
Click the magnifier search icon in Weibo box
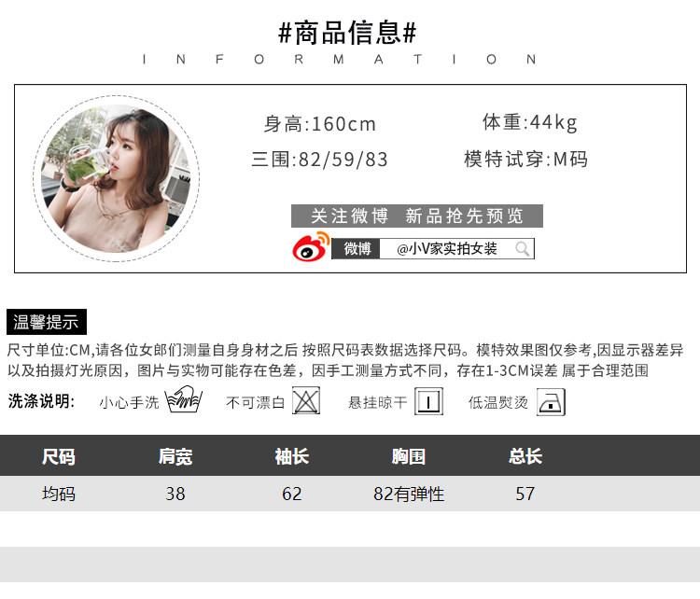click(523, 248)
